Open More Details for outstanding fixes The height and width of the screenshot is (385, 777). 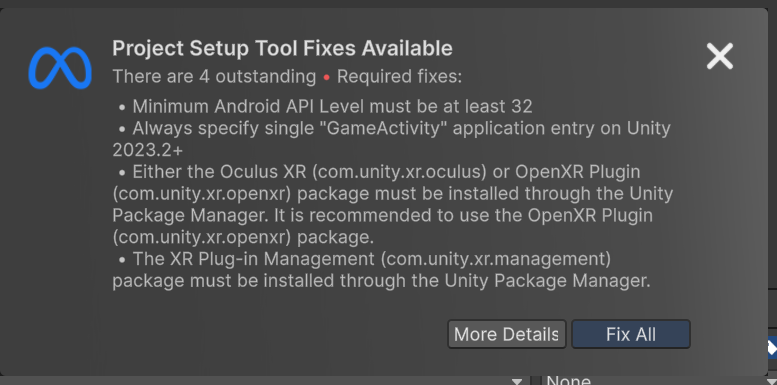point(506,334)
